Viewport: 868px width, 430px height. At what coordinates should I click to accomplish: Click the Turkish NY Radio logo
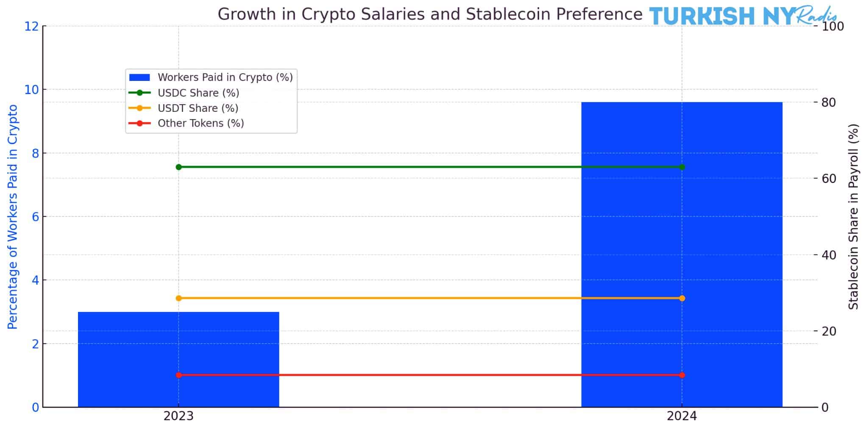tap(742, 16)
